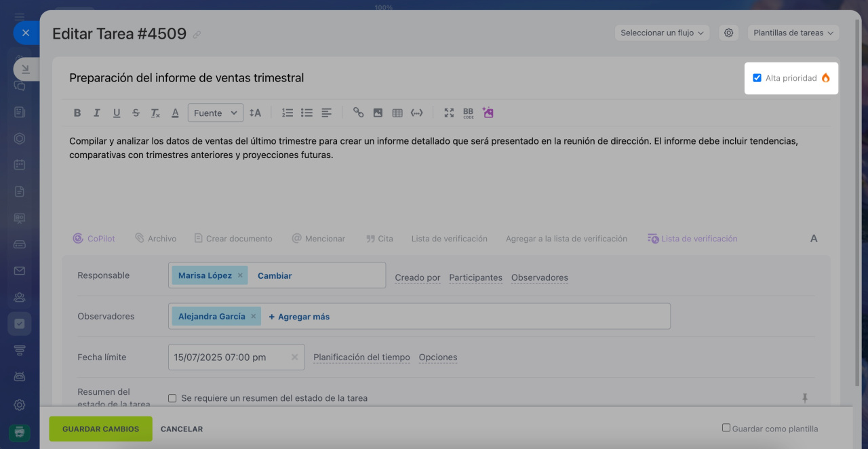Toggle bold text formatting
This screenshot has width=868, height=449.
click(x=77, y=113)
